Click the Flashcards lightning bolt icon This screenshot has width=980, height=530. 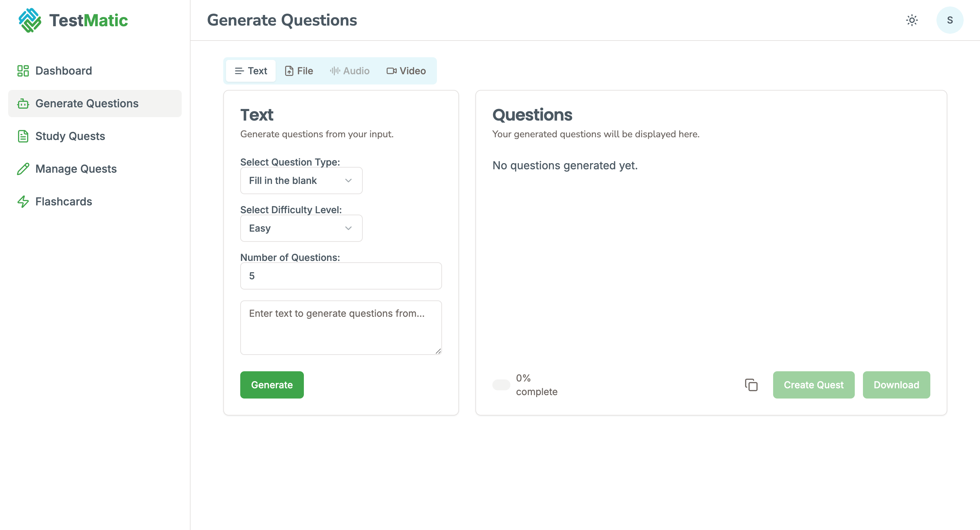[x=23, y=202]
